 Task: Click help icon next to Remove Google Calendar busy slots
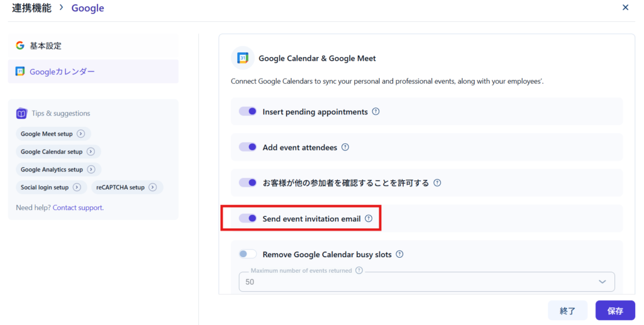pos(399,255)
